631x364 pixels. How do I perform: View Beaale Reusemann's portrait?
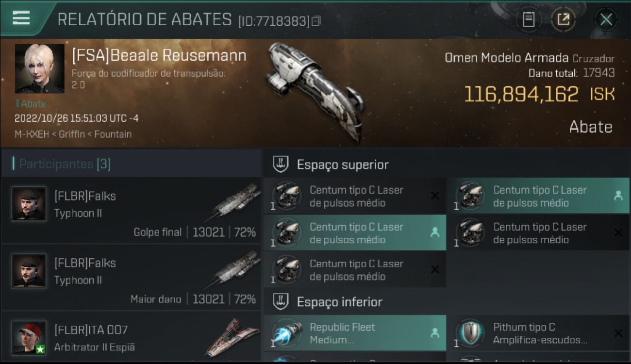point(39,68)
